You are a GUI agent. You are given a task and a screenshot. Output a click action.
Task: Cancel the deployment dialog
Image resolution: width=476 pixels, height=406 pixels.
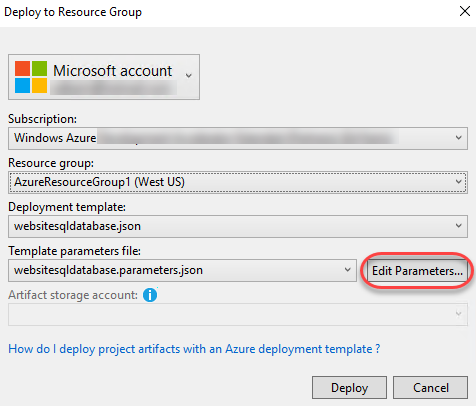tap(431, 388)
